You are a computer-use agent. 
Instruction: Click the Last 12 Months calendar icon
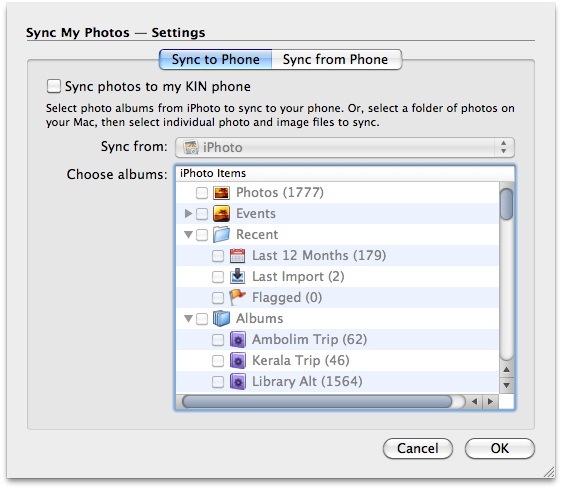point(237,256)
